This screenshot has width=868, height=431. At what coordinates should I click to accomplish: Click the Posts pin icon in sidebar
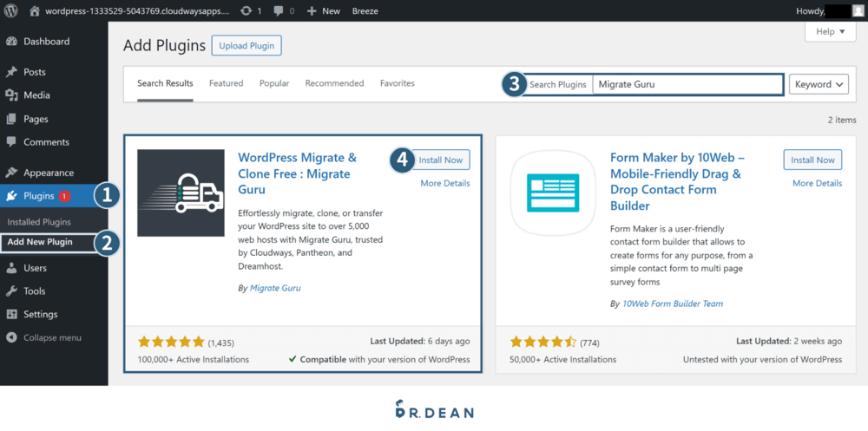pos(11,72)
